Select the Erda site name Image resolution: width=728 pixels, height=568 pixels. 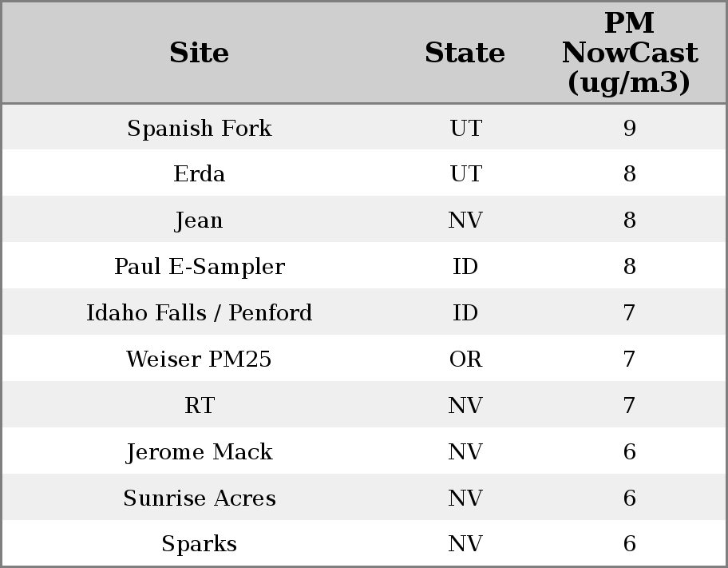click(x=199, y=174)
